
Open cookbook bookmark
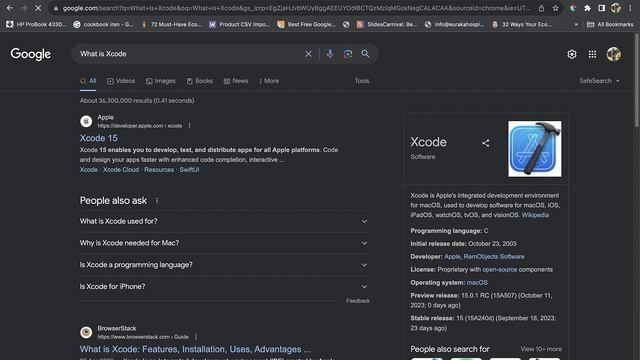click(103, 24)
